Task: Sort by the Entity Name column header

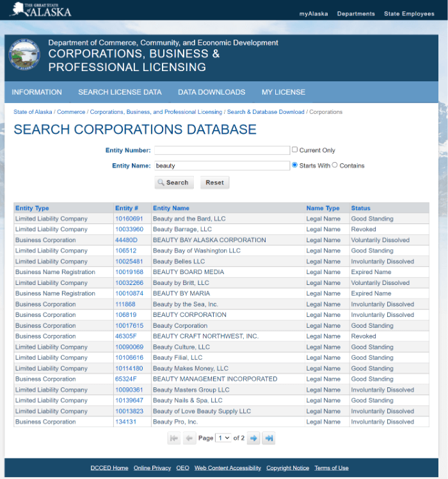Action: coord(171,208)
